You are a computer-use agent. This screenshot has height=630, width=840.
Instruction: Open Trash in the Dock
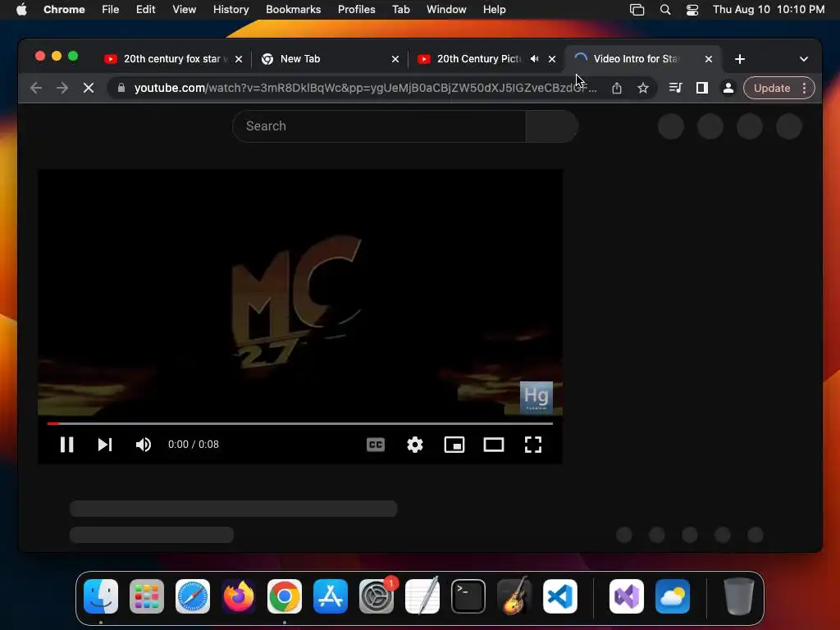pyautogui.click(x=739, y=596)
